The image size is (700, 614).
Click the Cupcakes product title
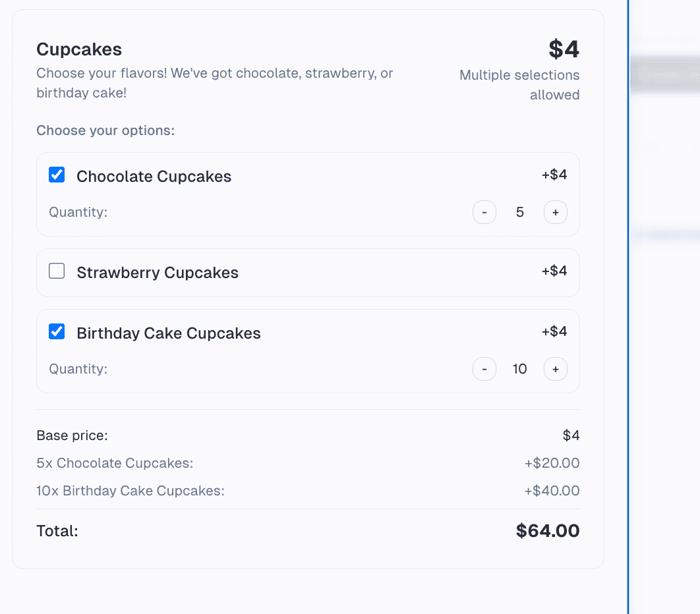[78, 49]
